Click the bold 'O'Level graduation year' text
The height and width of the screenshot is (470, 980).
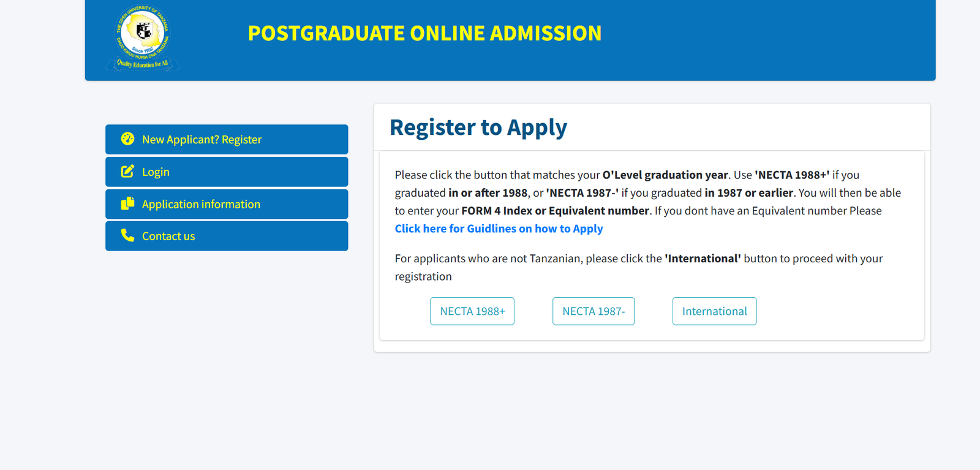[665, 175]
